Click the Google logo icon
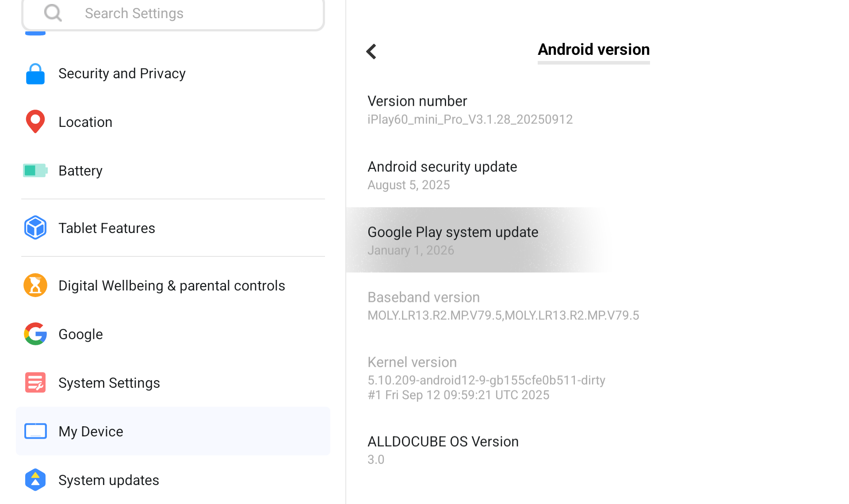The width and height of the screenshot is (849, 504). tap(35, 334)
